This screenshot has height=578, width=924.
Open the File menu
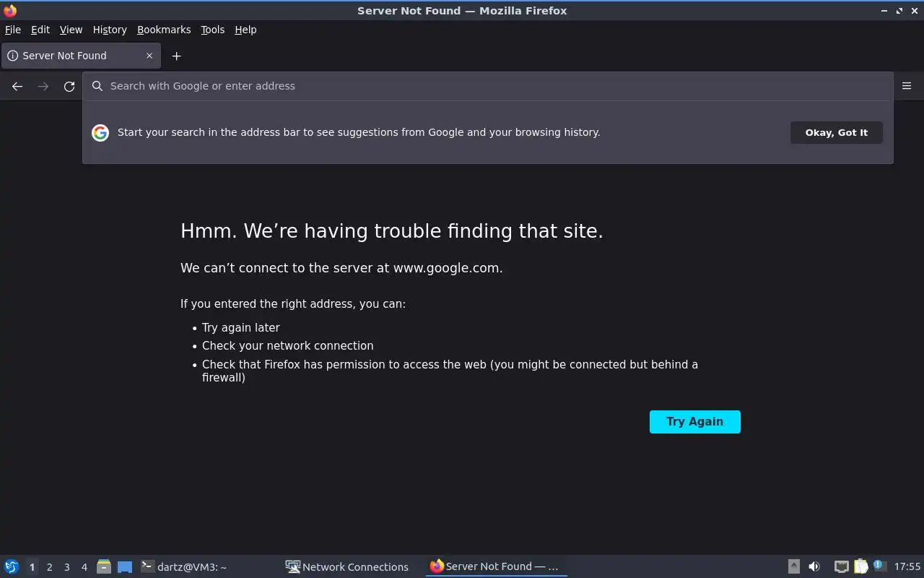pos(13,30)
